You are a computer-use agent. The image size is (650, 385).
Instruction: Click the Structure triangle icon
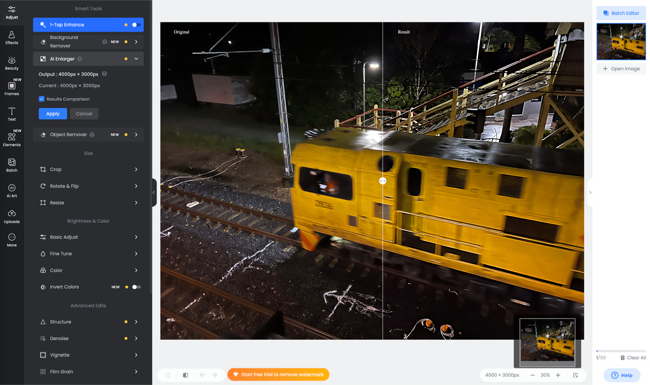43,322
